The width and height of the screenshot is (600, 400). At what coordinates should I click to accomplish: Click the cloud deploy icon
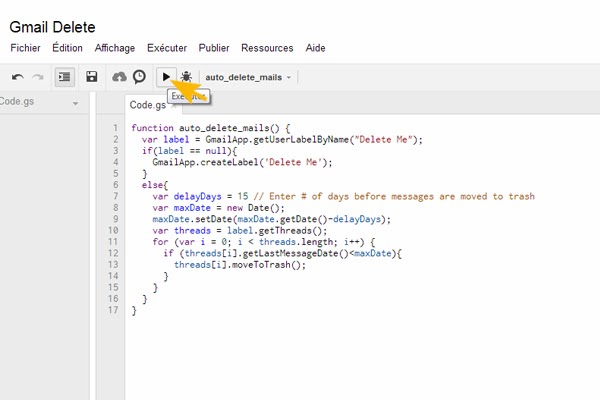click(120, 76)
